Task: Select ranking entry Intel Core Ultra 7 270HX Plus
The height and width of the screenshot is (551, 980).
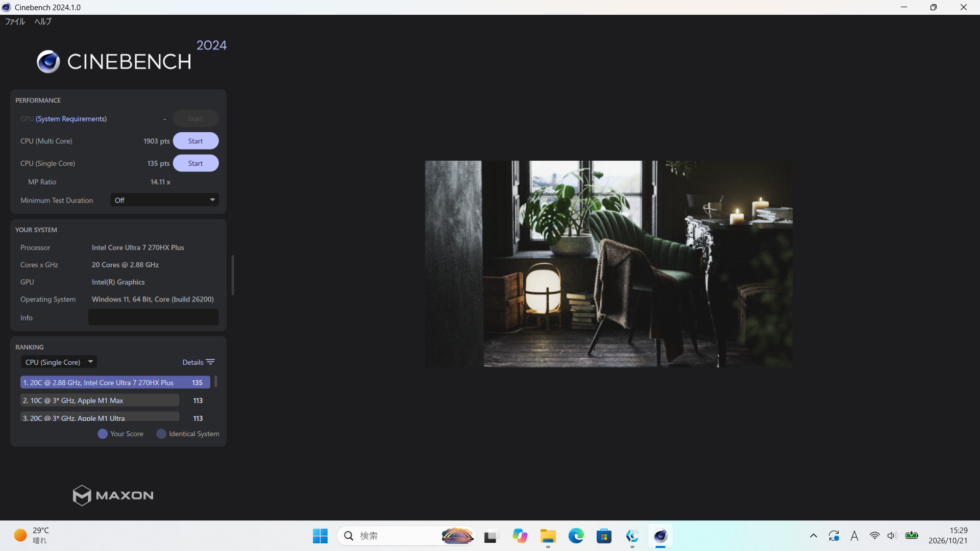Action: click(x=115, y=383)
